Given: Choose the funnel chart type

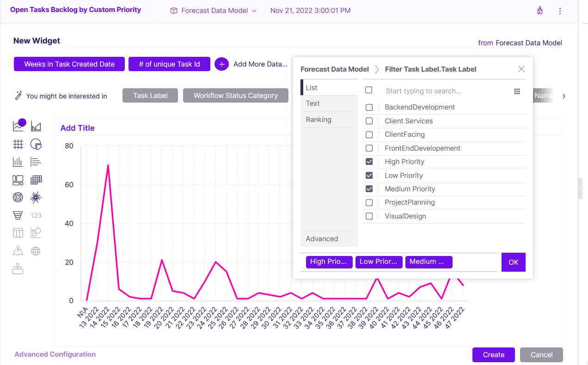Looking at the screenshot, I should coord(18,215).
